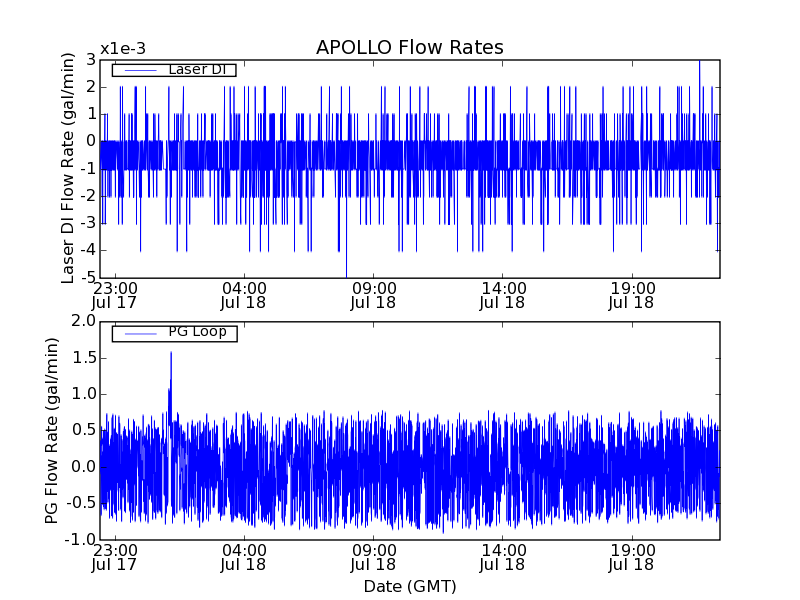Click the x1e-3 scale multiplier label
Image resolution: width=800 pixels, height=600 pixels.
[122, 49]
